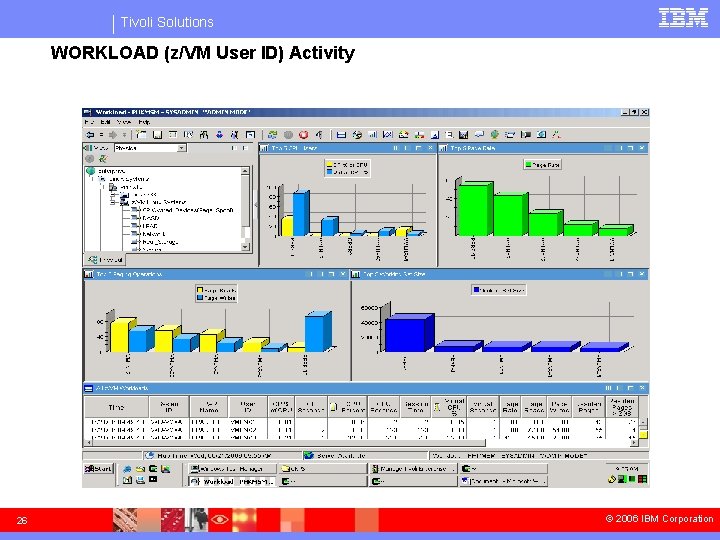Click the binoculars toolbar icon
This screenshot has width=720, height=540.
point(204,135)
